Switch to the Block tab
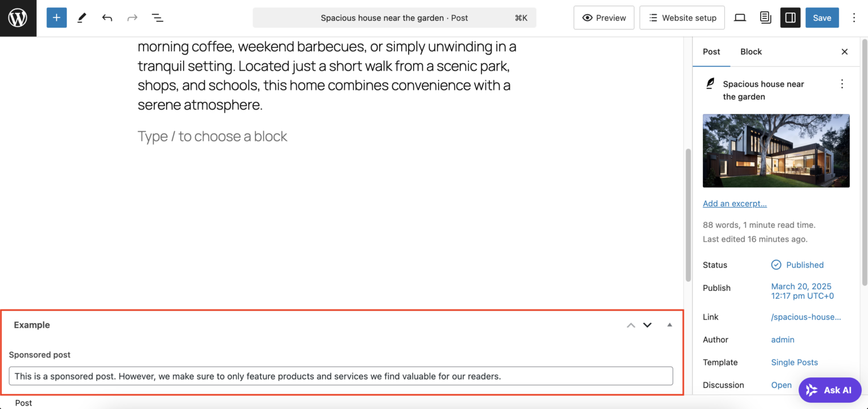868x409 pixels. [751, 51]
